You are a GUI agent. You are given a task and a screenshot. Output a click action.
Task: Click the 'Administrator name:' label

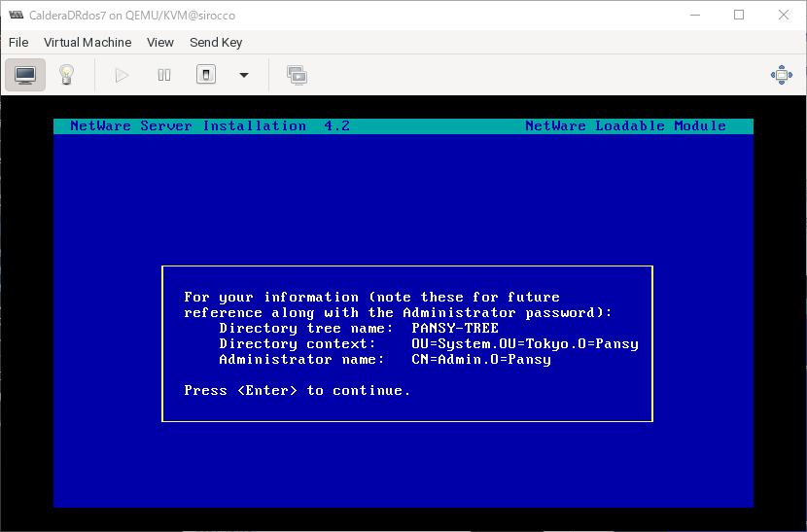[301, 360]
